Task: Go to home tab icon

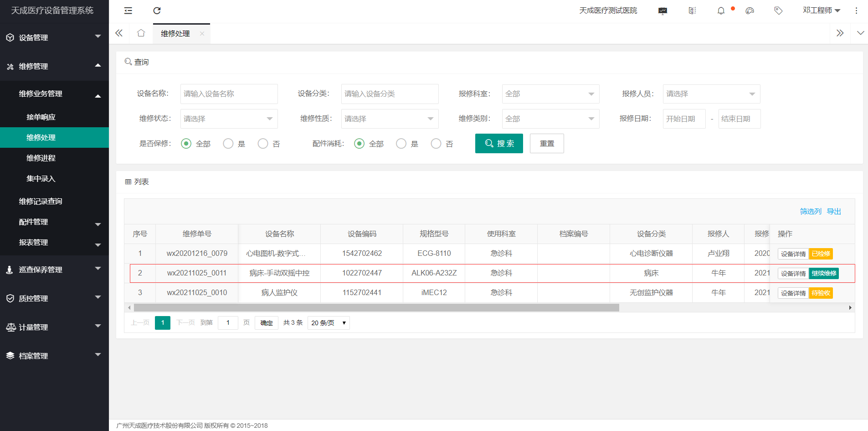Action: pos(141,33)
